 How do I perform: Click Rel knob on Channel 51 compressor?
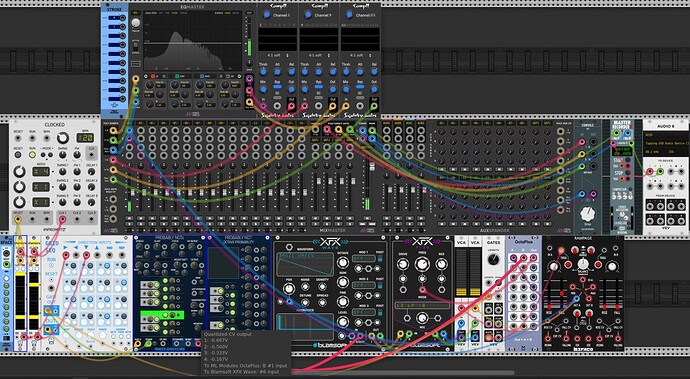[374, 71]
